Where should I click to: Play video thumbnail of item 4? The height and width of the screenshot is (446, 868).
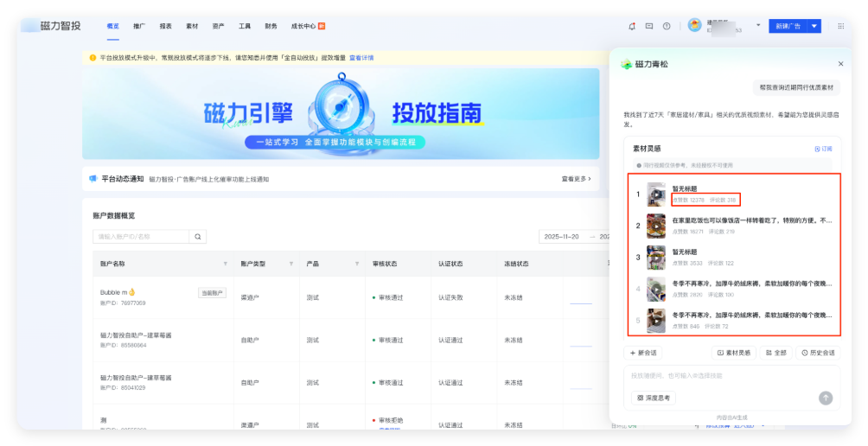[656, 290]
